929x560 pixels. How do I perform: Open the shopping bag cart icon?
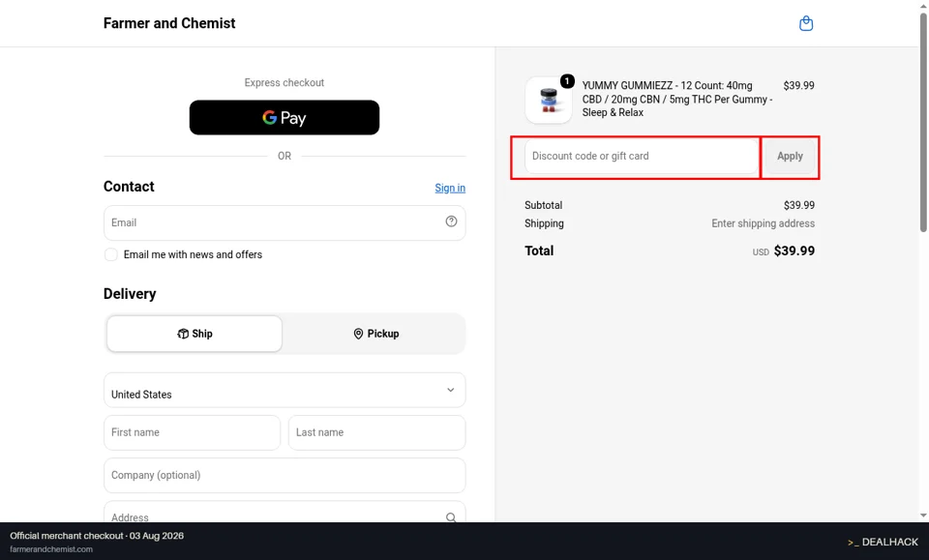[806, 23]
